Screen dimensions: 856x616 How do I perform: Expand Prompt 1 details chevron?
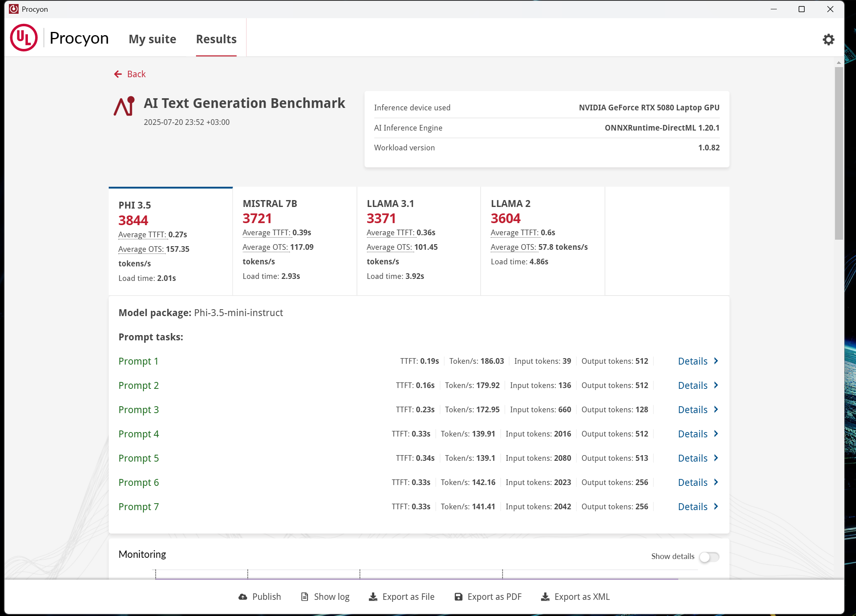[x=716, y=361]
